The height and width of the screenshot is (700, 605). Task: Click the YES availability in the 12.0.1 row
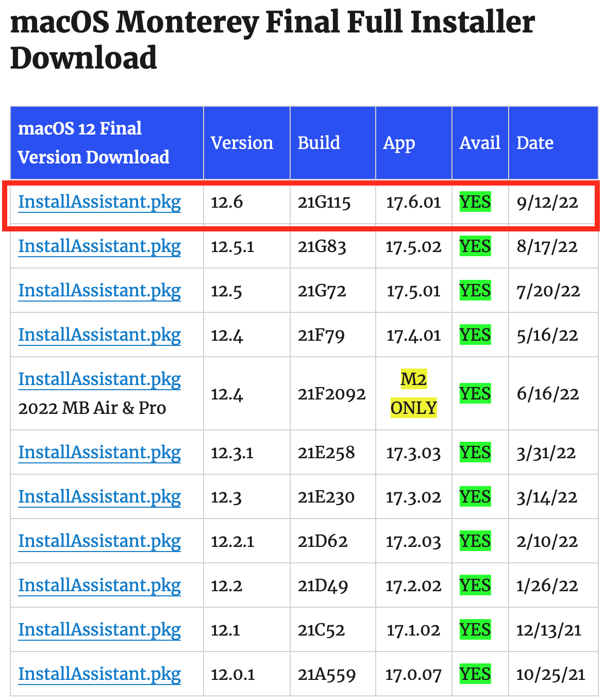pos(475,674)
